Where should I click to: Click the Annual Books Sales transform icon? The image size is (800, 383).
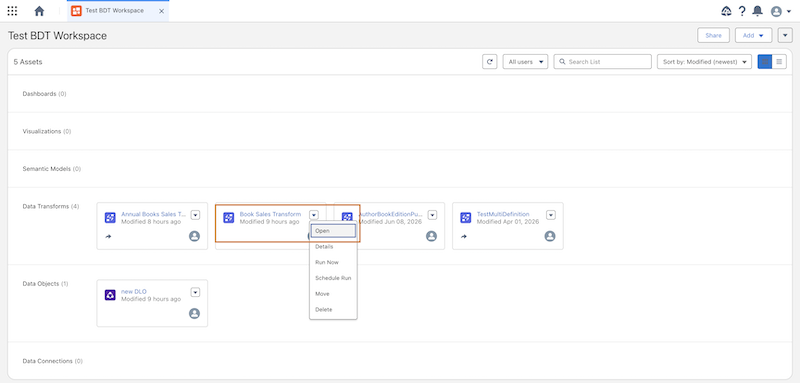(110, 218)
